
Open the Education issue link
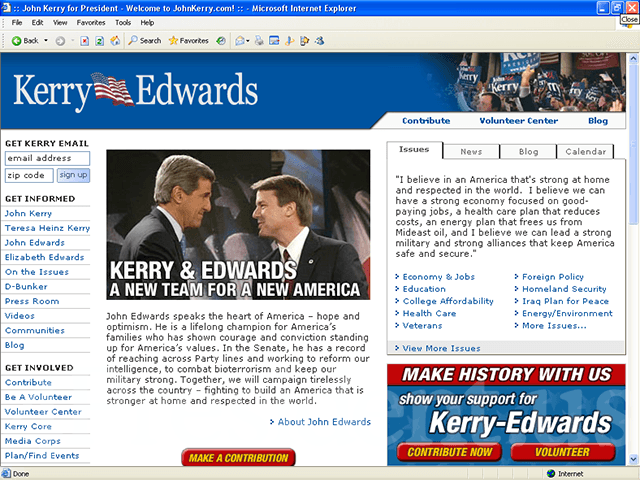(x=424, y=289)
